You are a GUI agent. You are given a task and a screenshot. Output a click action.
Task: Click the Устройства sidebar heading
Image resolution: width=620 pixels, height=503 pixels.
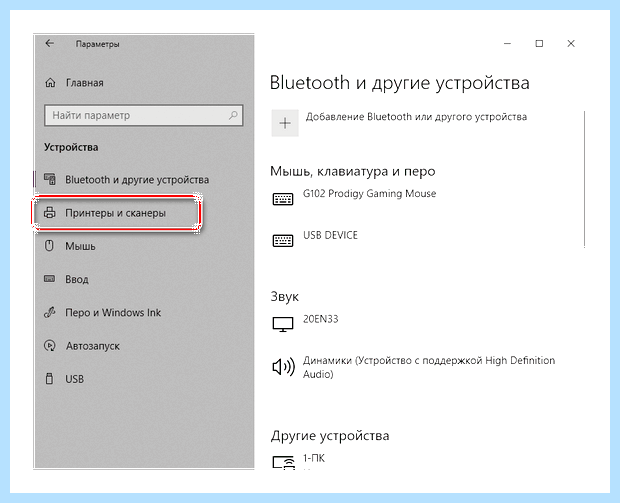[71, 147]
